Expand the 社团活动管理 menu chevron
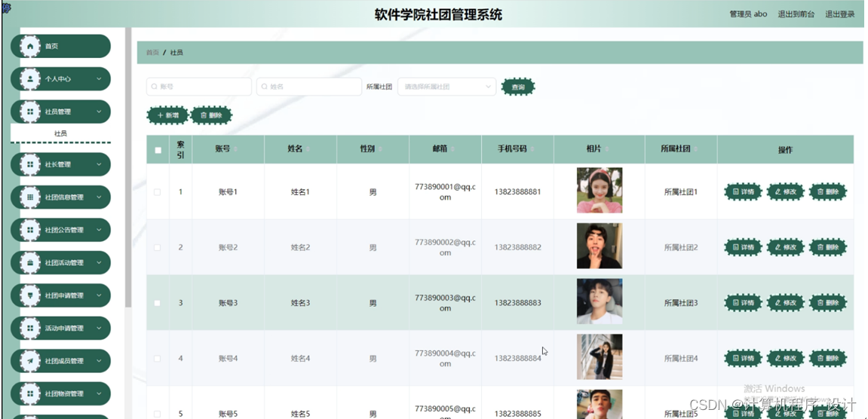Screen dimensions: 868x419 click(99, 262)
